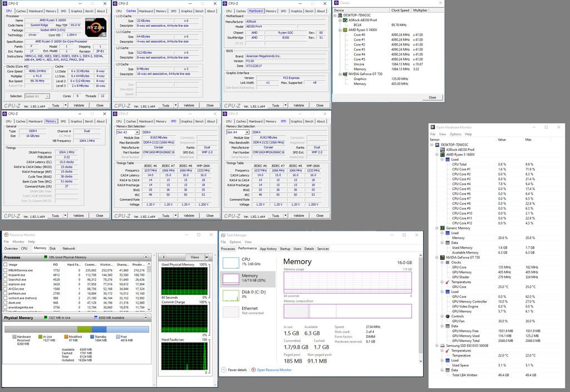Check the svchost.exe (netsvcs) checkbox
This screenshot has height=392, width=570.
[6, 298]
